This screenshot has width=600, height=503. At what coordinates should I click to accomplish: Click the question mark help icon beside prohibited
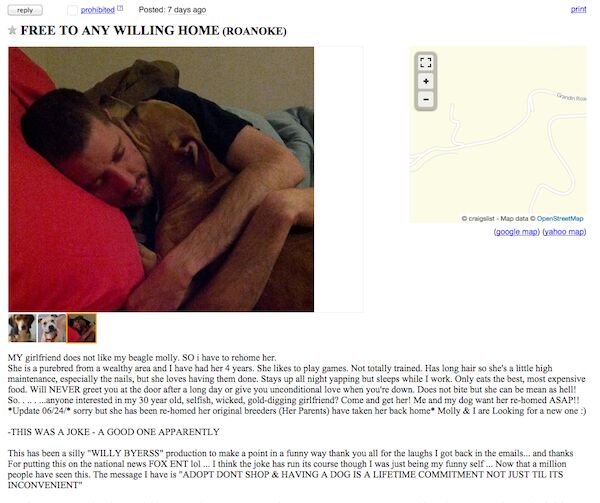point(120,8)
